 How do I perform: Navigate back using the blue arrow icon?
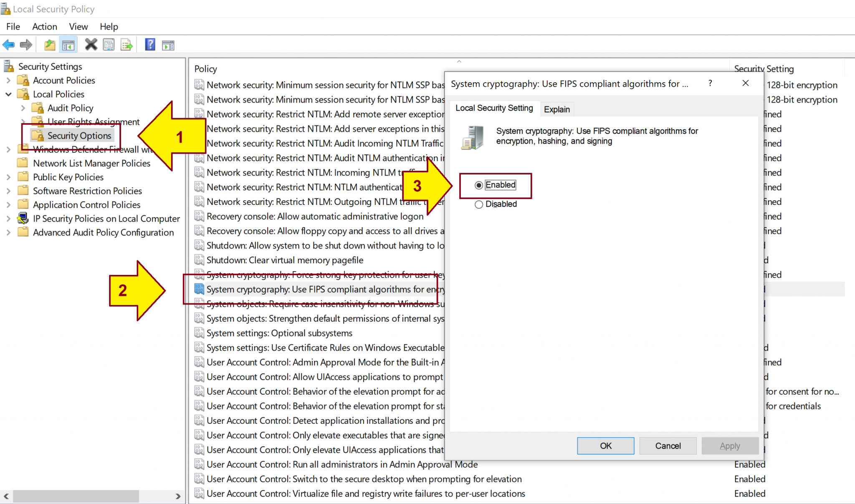[8, 45]
